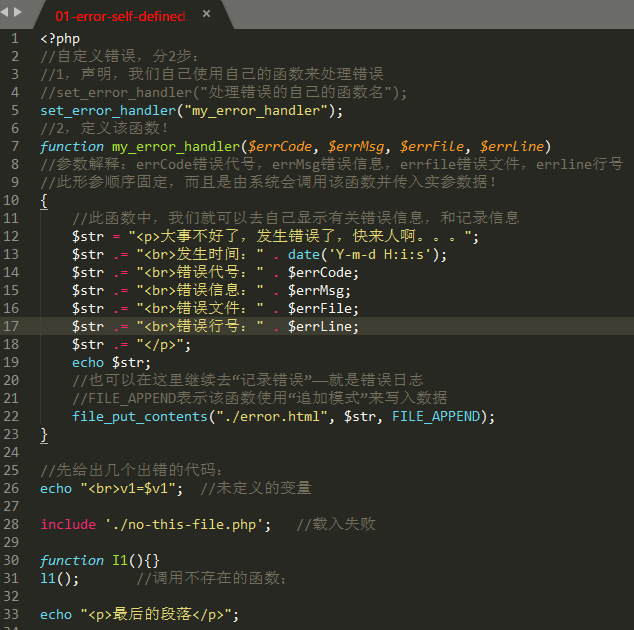Click $errFile variable on line 16
This screenshot has height=630, width=634.
320,309
